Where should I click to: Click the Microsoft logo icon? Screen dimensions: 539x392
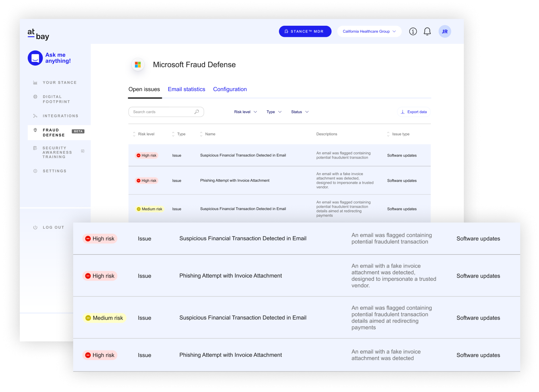coord(138,65)
